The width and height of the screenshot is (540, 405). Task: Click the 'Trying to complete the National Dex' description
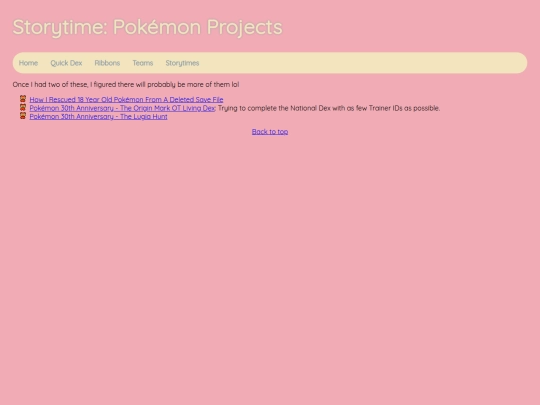[x=329, y=108]
